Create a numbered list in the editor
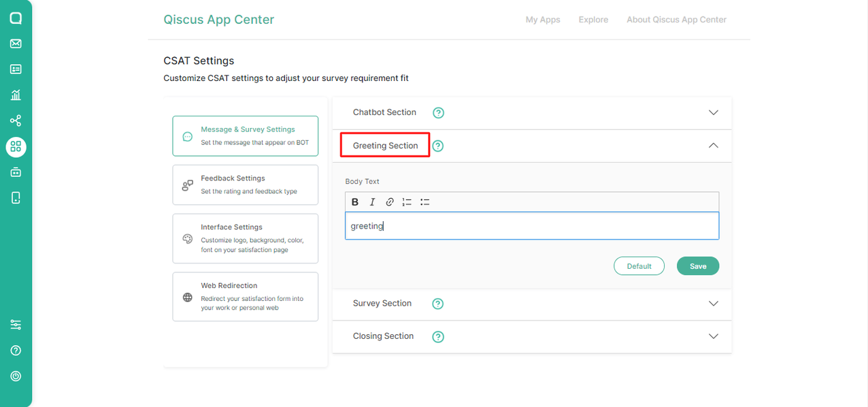The width and height of the screenshot is (868, 407). point(407,201)
